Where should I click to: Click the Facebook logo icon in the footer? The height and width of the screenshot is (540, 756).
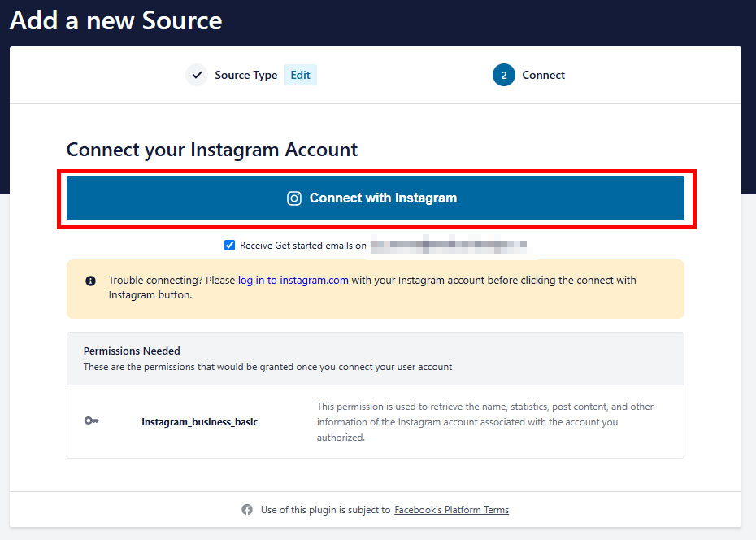pyautogui.click(x=247, y=510)
